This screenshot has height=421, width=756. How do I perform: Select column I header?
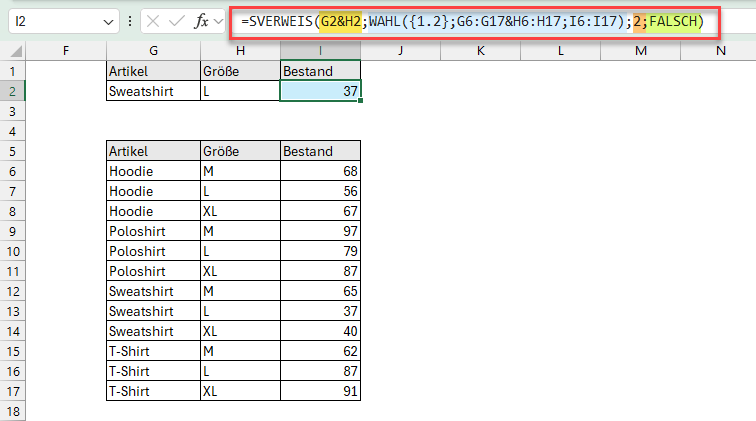pos(321,49)
